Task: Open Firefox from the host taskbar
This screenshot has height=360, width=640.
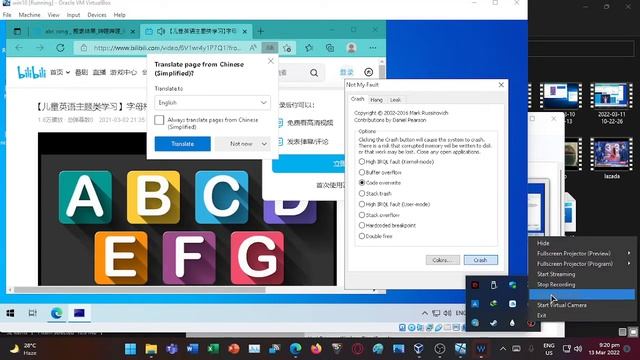Action: point(316,349)
